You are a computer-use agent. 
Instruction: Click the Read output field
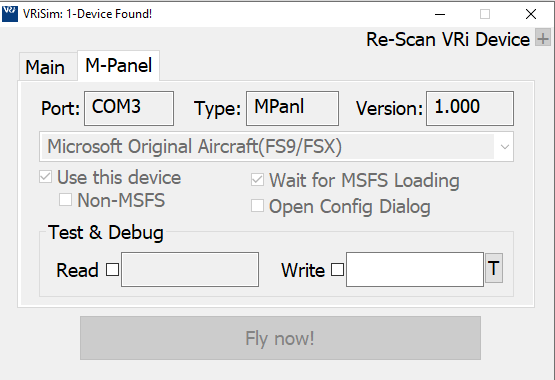coord(190,270)
